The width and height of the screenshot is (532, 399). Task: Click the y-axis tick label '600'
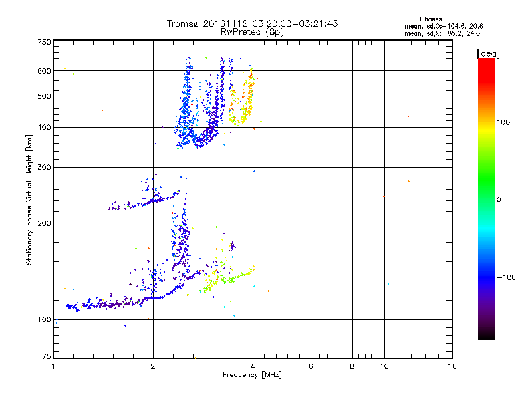(x=44, y=71)
